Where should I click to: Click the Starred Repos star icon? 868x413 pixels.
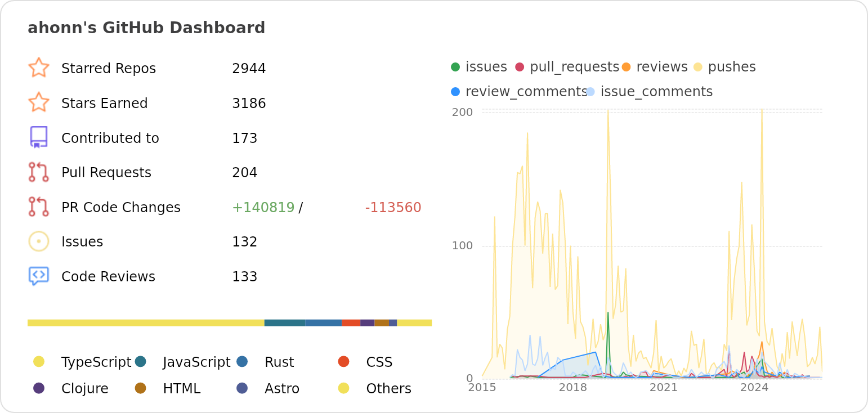pos(39,68)
